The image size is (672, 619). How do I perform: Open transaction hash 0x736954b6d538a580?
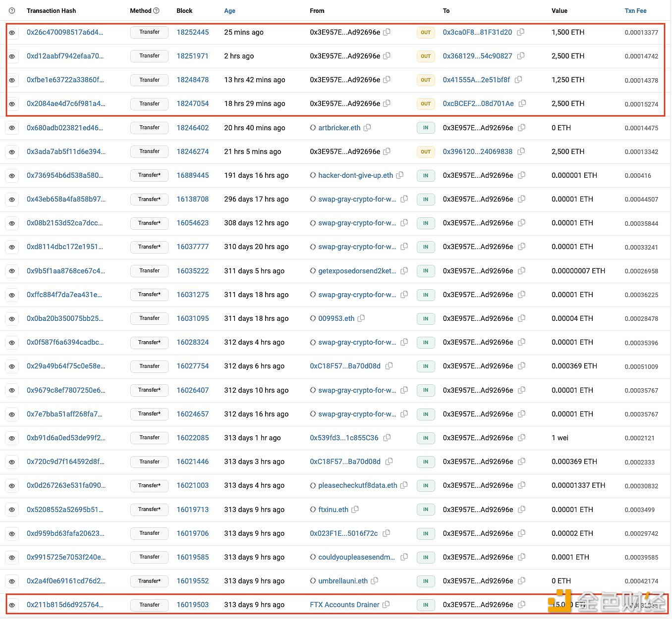point(65,175)
